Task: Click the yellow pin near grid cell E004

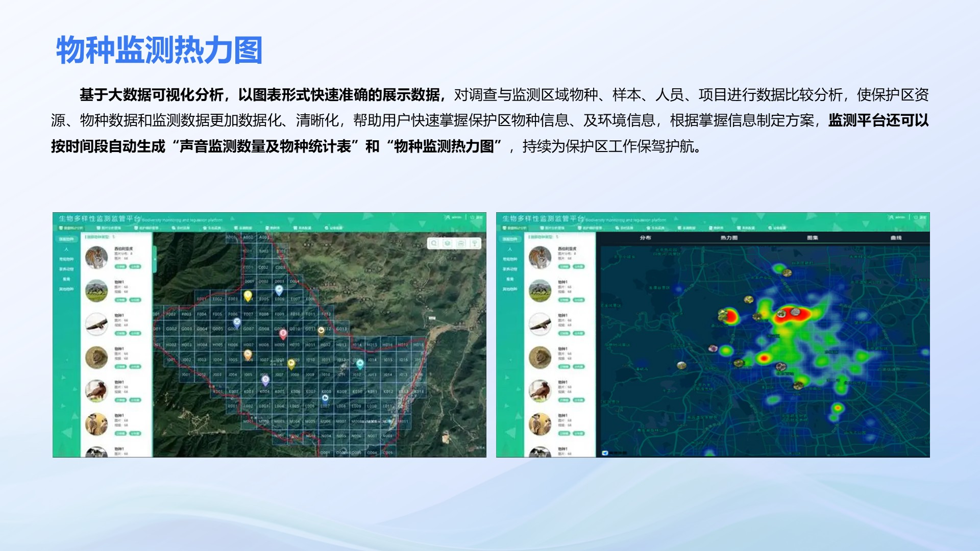Action: [248, 295]
